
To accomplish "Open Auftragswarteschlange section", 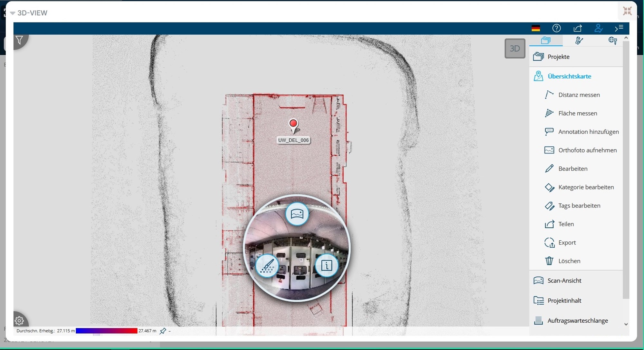I will coord(576,321).
